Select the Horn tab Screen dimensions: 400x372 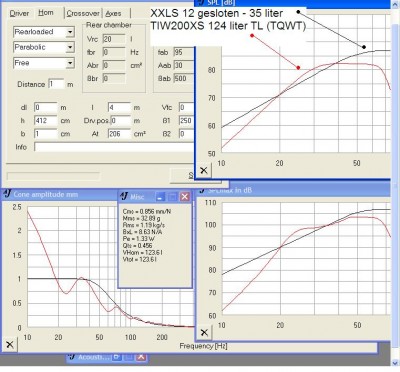click(x=46, y=13)
